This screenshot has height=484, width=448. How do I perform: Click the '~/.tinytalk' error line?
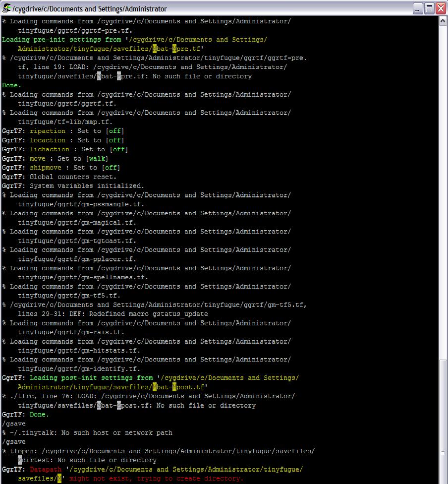pyautogui.click(x=87, y=433)
